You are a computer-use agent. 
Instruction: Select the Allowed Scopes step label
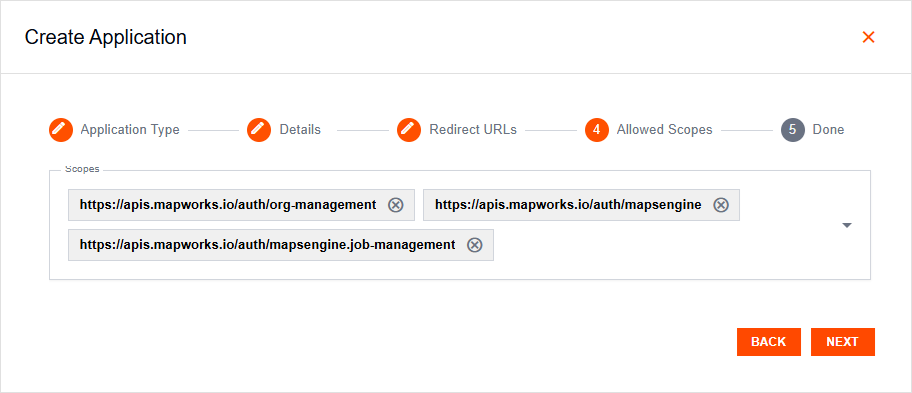tap(665, 130)
